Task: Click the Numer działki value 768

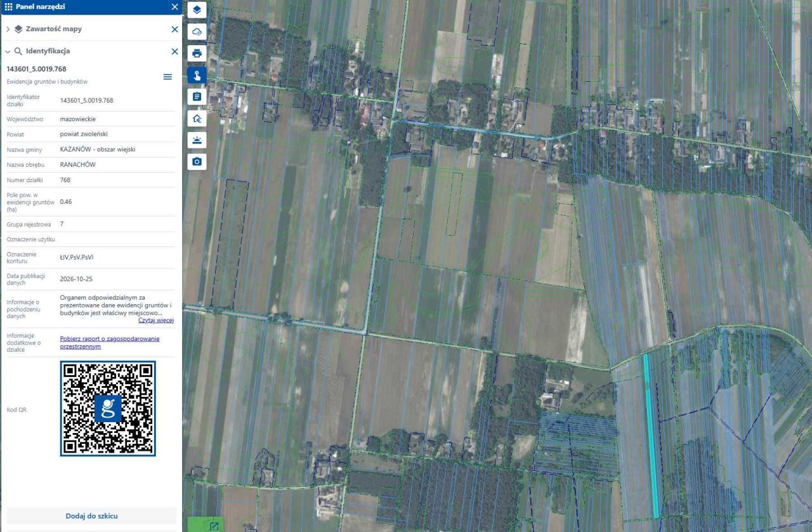Action: tap(65, 180)
